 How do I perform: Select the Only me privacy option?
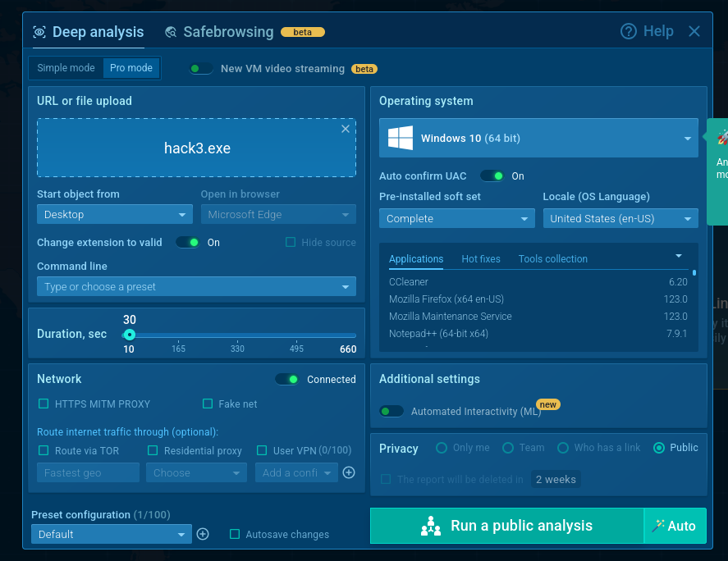[x=442, y=448]
